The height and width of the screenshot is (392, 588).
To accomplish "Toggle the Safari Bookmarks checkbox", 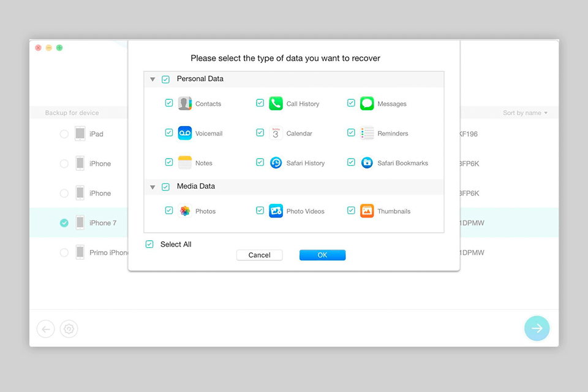I will pos(351,162).
